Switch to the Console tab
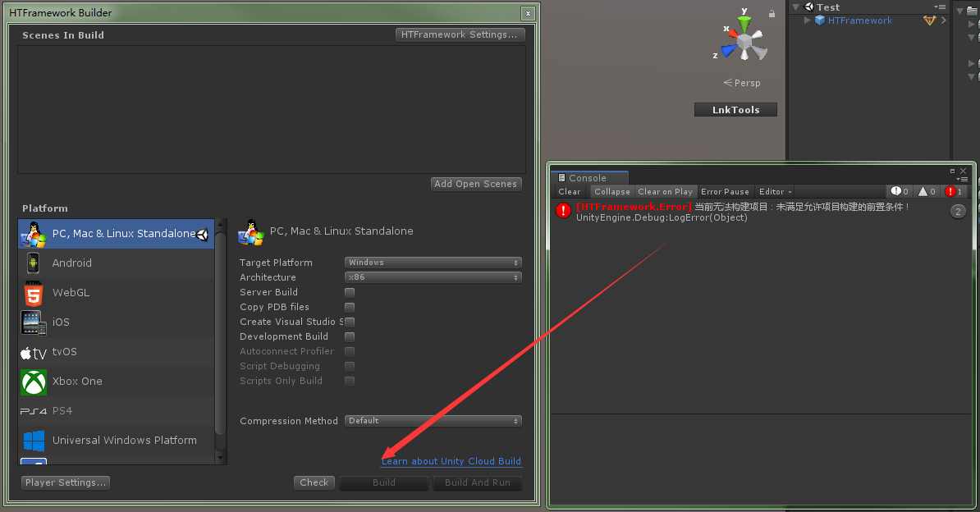Screen dimensions: 980x512 589,177
